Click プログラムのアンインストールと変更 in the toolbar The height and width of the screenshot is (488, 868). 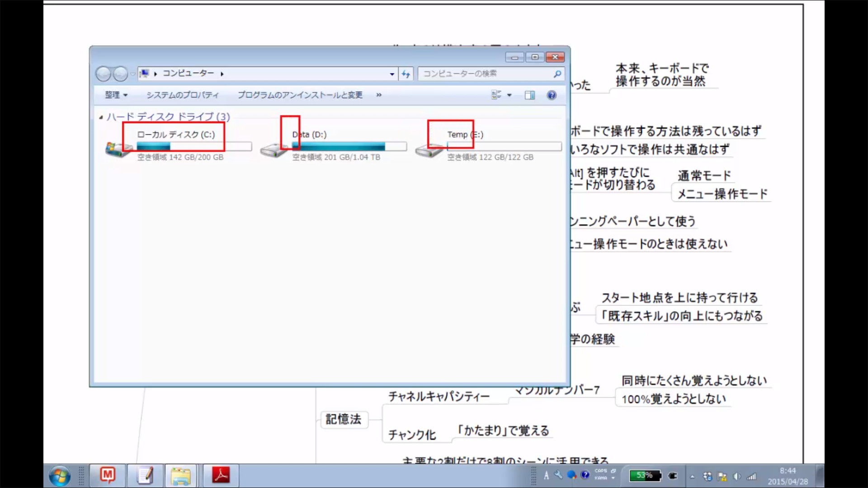point(300,95)
